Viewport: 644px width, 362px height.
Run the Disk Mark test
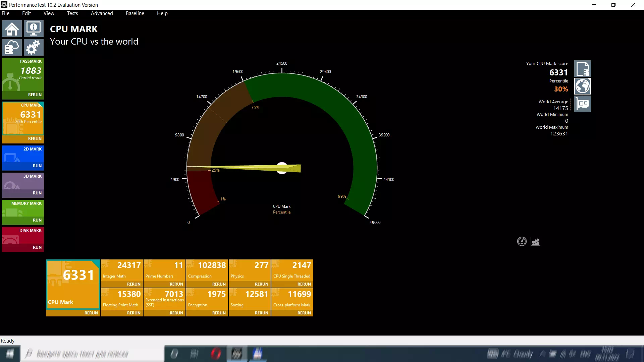coord(37,247)
